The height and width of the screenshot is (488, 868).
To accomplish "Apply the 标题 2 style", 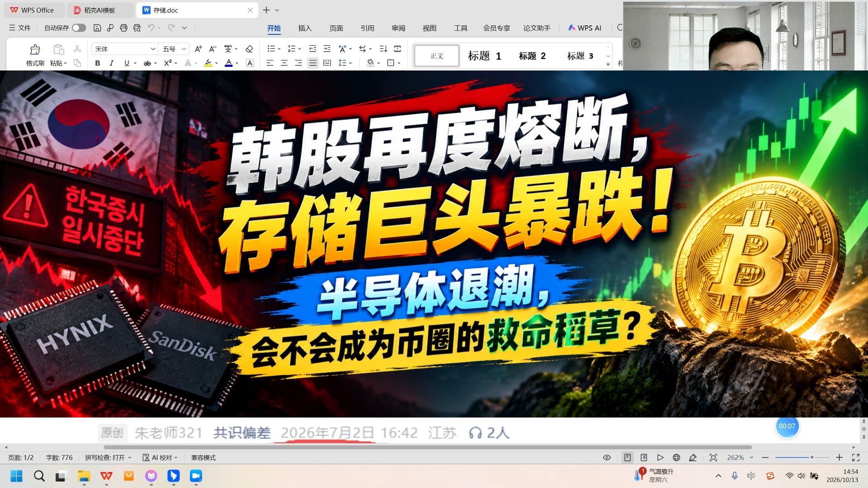I will (x=532, y=56).
